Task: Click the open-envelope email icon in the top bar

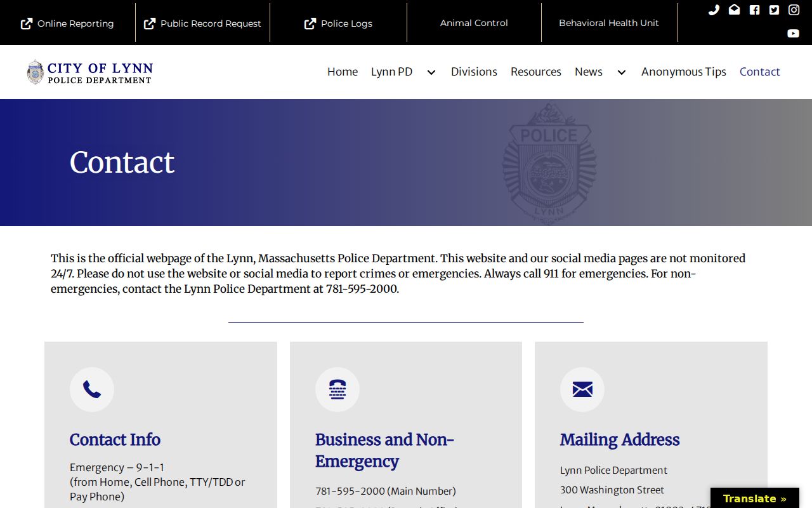Action: 734,10
